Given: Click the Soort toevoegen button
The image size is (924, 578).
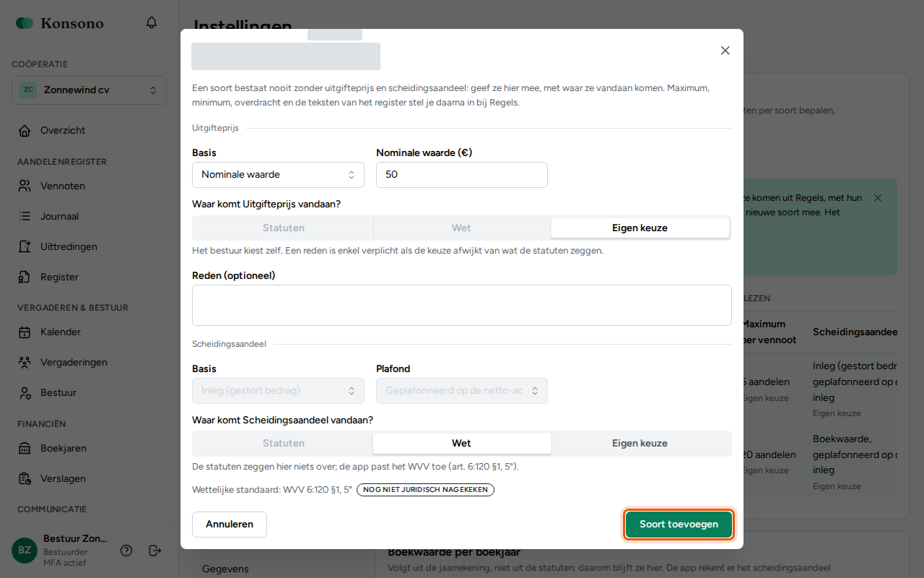Looking at the screenshot, I should point(679,525).
